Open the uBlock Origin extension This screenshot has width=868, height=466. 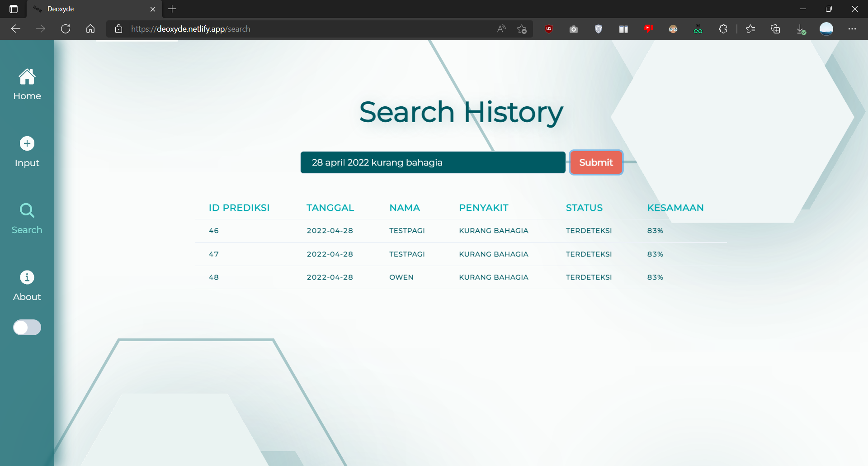(549, 29)
